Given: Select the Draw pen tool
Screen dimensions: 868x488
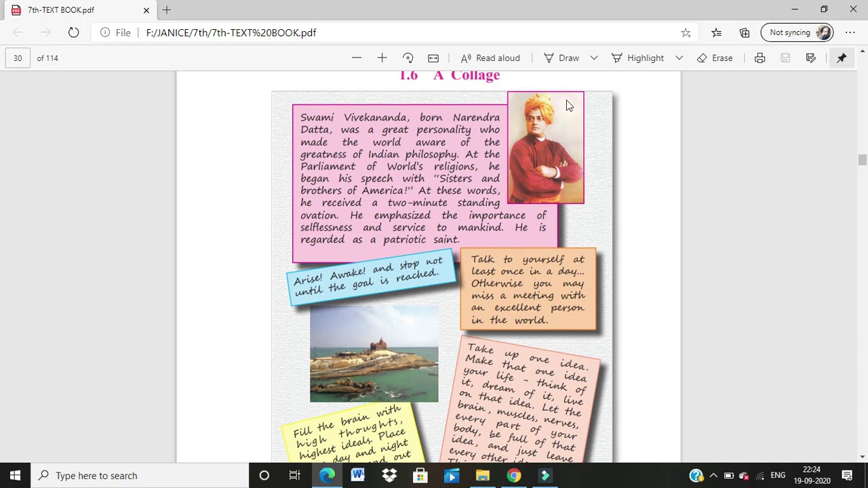Looking at the screenshot, I should (561, 58).
